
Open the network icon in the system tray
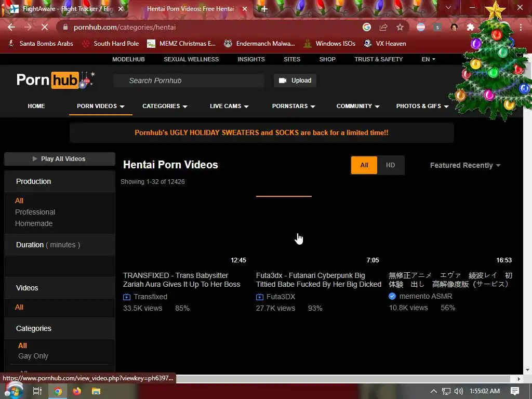coord(446,391)
